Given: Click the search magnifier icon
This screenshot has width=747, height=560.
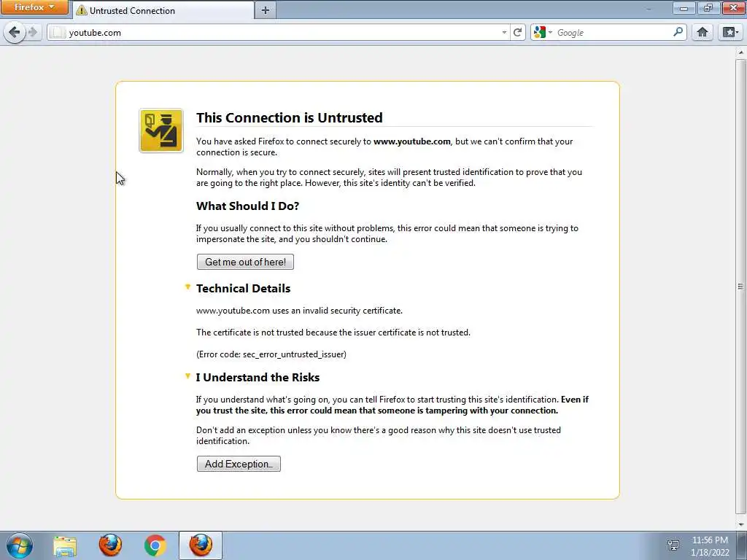Looking at the screenshot, I should (678, 32).
